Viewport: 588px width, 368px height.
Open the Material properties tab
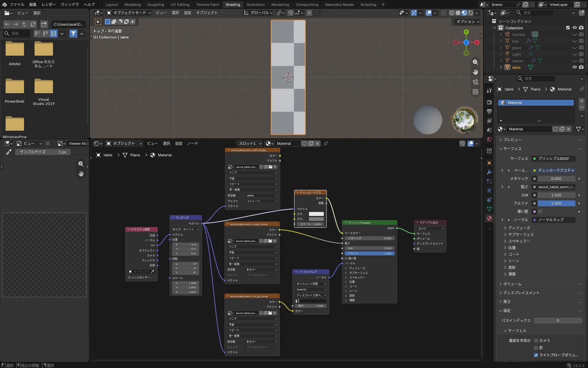click(x=489, y=218)
